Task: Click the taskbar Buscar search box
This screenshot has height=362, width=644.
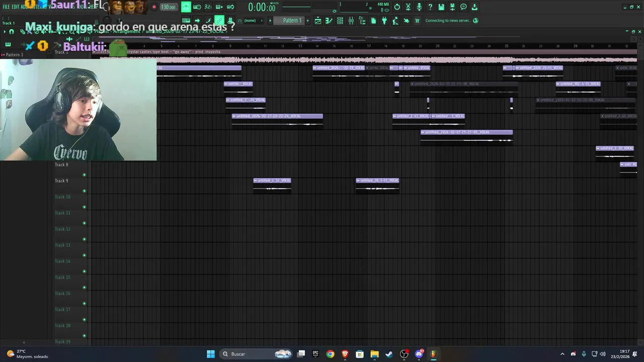Action: 257,354
